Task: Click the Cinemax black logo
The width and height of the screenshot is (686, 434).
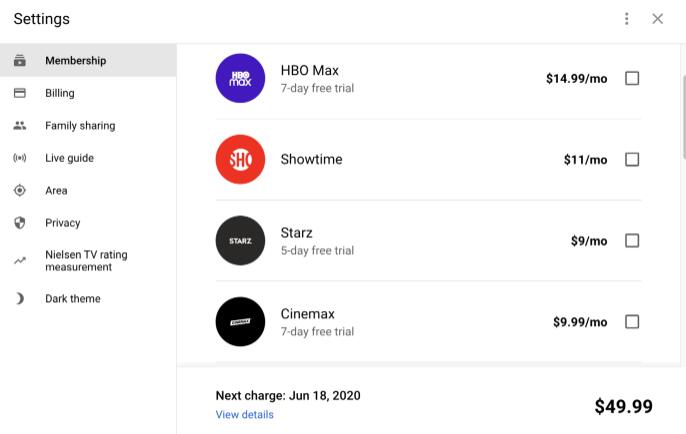Action: [240, 322]
